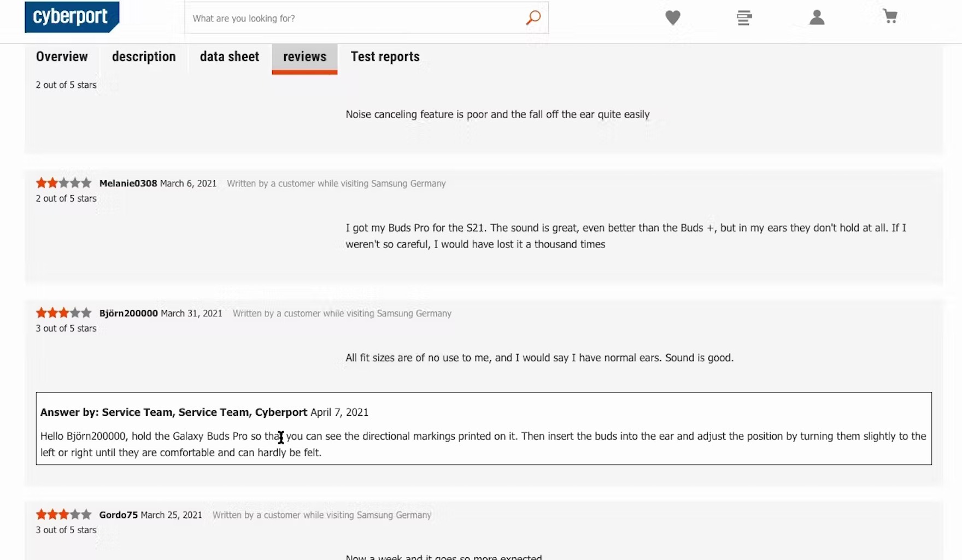
Task: Switch to the Overview tab
Action: 62,57
